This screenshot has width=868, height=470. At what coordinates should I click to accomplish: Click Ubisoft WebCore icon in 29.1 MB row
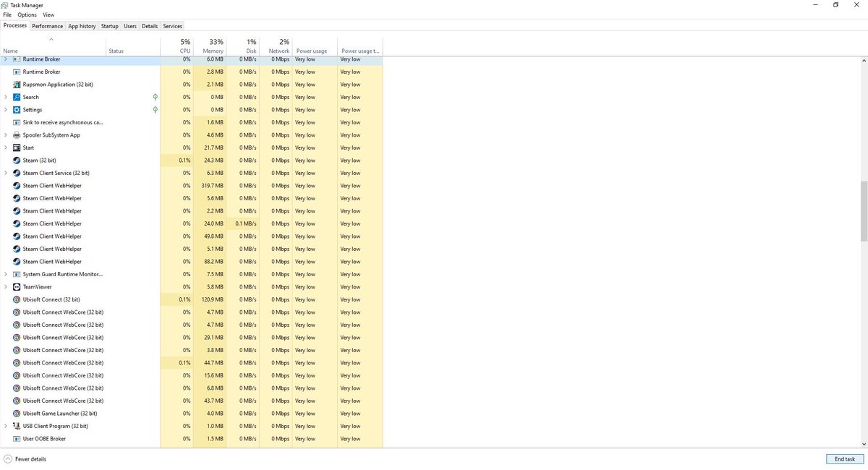[17, 338]
